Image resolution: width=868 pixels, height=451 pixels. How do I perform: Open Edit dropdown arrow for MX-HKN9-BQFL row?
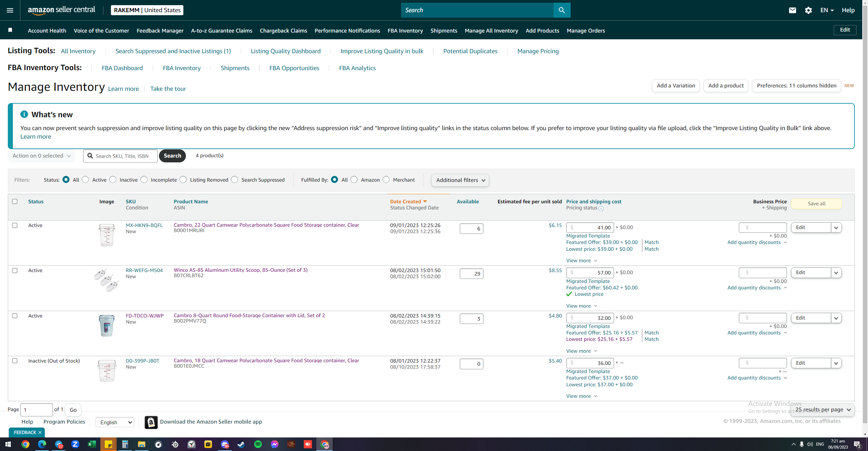(x=836, y=228)
